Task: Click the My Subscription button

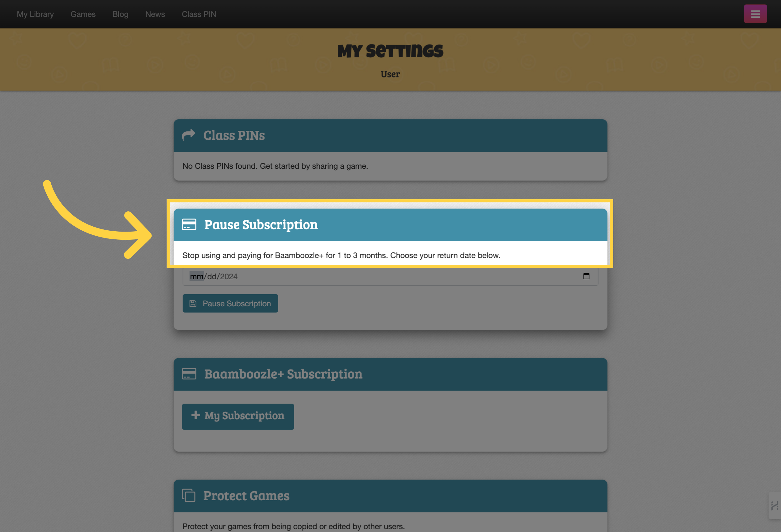Action: click(238, 417)
